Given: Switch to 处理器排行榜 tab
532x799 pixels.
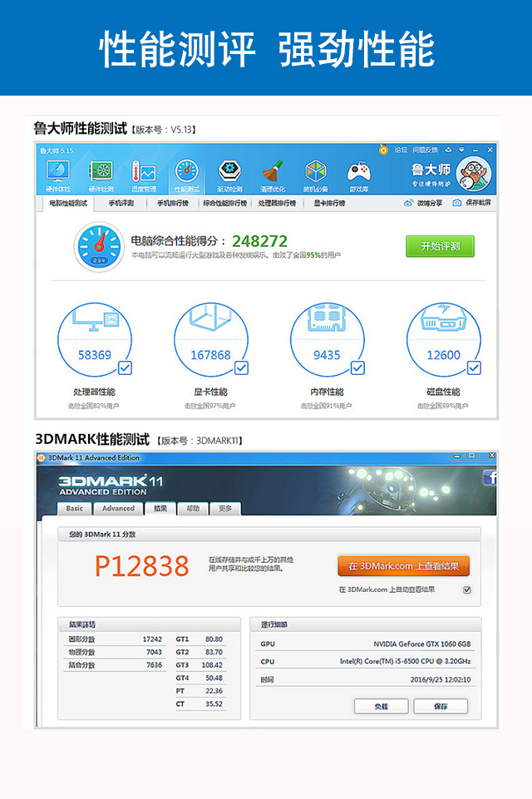Looking at the screenshot, I should [x=277, y=204].
